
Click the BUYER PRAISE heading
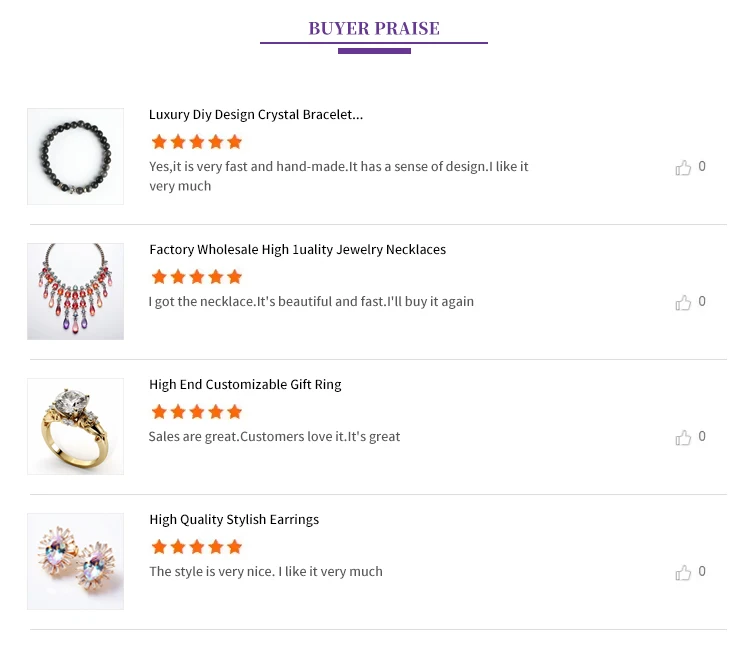(x=374, y=28)
